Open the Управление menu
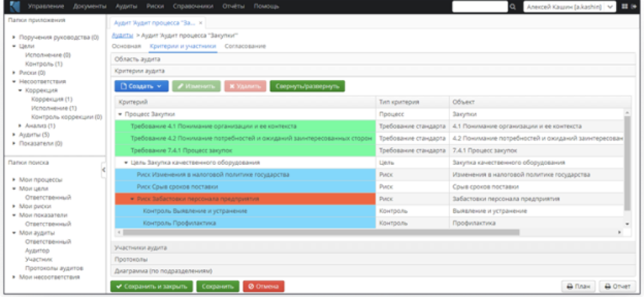The width and height of the screenshot is (644, 297). pos(46,6)
